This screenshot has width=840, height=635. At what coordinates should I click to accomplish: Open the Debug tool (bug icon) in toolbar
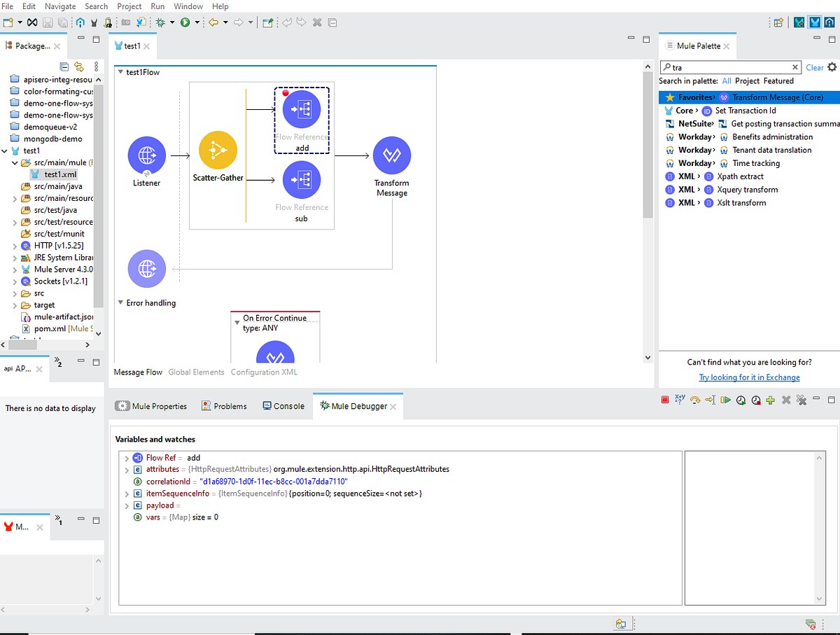161,22
